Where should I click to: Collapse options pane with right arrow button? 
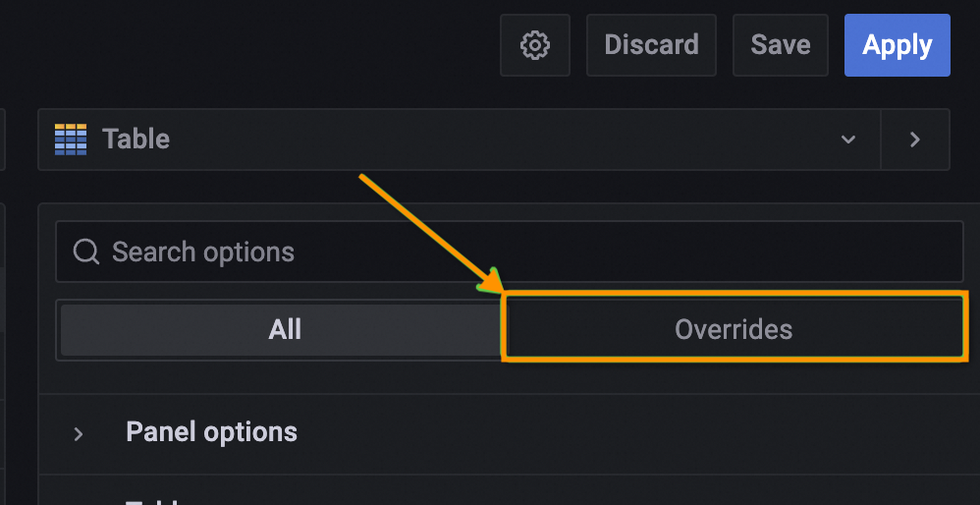tap(915, 140)
